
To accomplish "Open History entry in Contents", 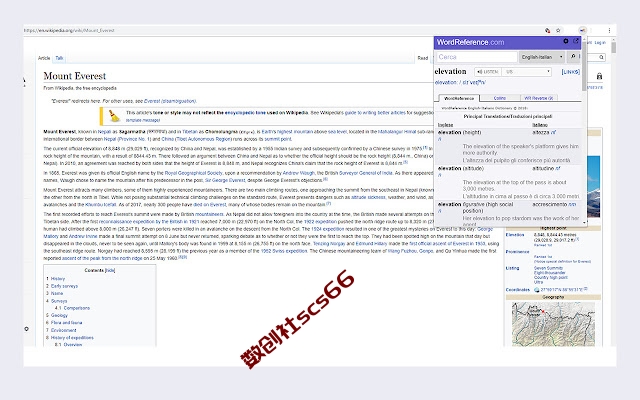I will click(58, 279).
